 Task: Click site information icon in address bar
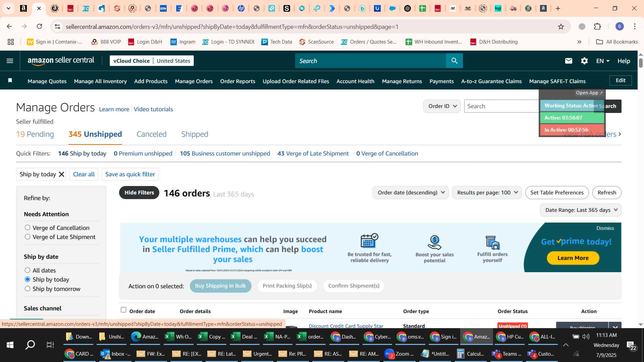(x=57, y=26)
